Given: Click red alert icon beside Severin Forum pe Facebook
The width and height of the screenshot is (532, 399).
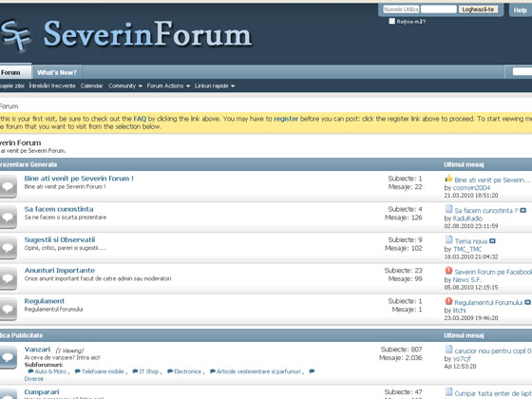Looking at the screenshot, I should point(448,271).
